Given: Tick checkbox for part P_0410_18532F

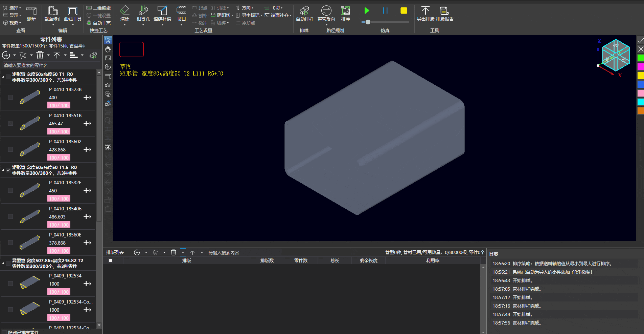Looking at the screenshot, I should pyautogui.click(x=10, y=190).
